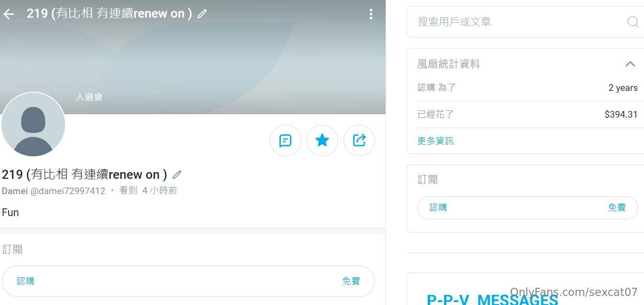644x305 pixels.
Task: Click 認購 免費 button in right sidebar
Action: [x=527, y=207]
